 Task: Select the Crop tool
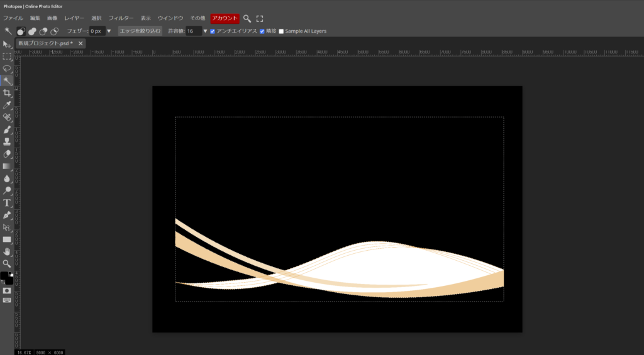click(x=7, y=93)
